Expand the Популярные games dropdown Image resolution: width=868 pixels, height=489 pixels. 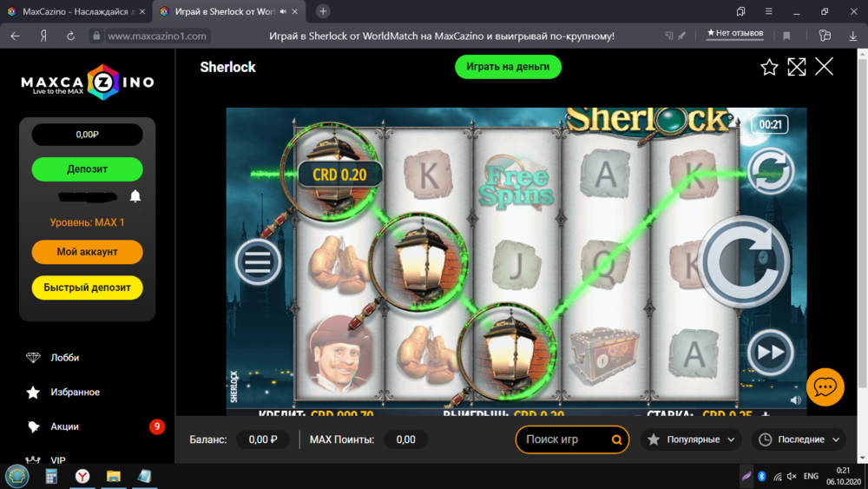click(691, 439)
